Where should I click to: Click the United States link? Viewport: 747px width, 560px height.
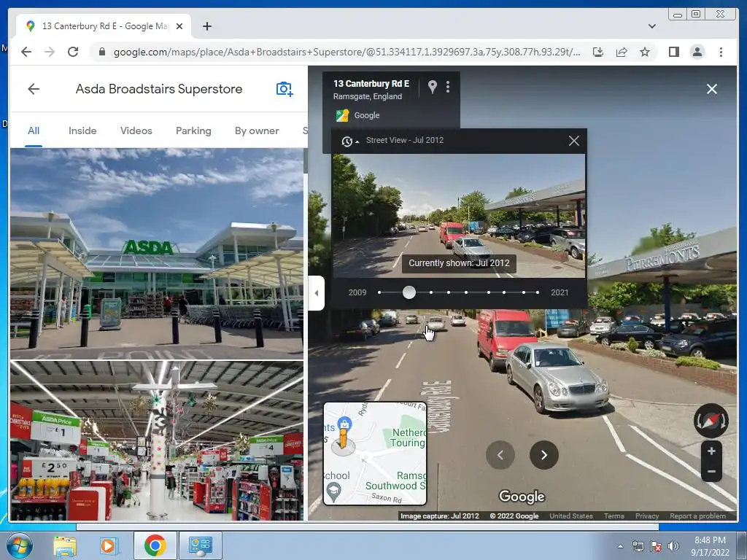coord(571,516)
